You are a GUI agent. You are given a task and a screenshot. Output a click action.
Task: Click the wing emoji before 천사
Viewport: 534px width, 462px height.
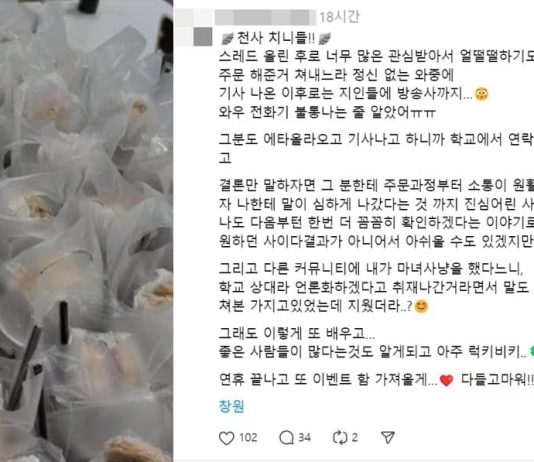(227, 39)
